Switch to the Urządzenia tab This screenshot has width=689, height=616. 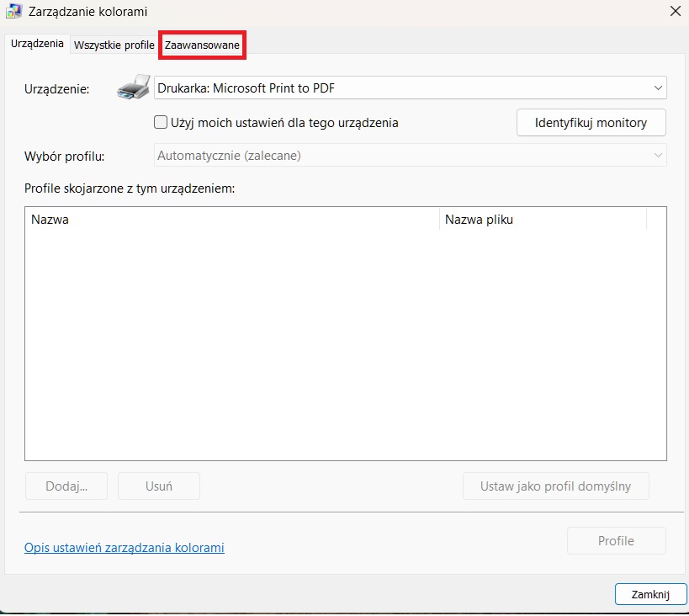point(37,45)
